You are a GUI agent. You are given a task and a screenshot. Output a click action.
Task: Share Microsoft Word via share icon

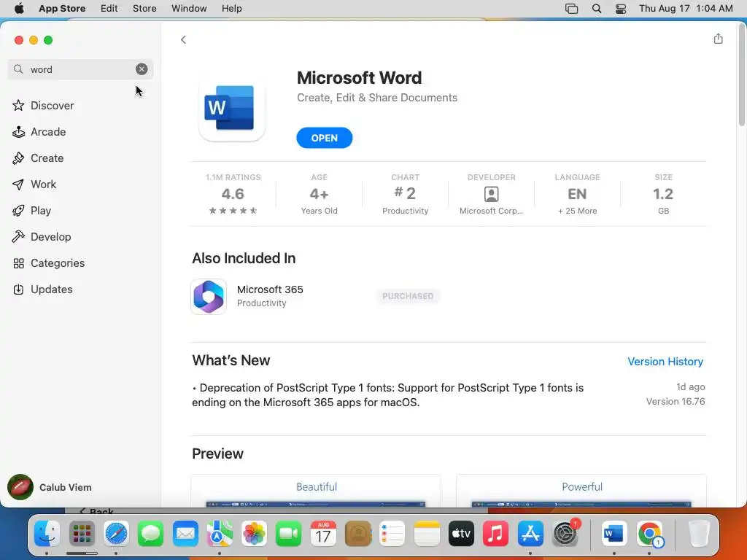click(719, 39)
